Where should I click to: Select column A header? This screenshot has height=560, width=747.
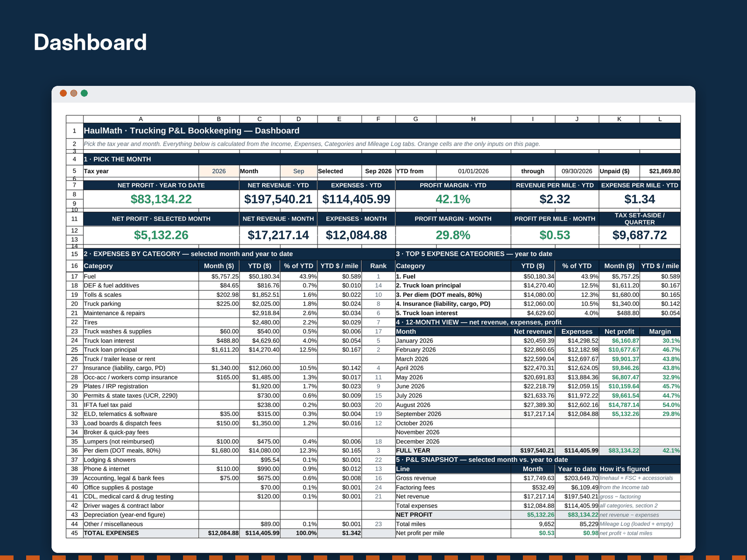coord(141,119)
